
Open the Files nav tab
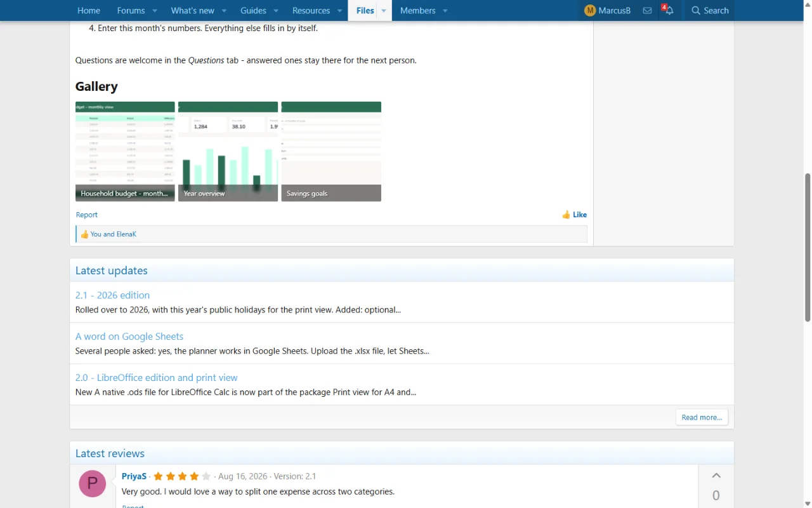tap(365, 11)
